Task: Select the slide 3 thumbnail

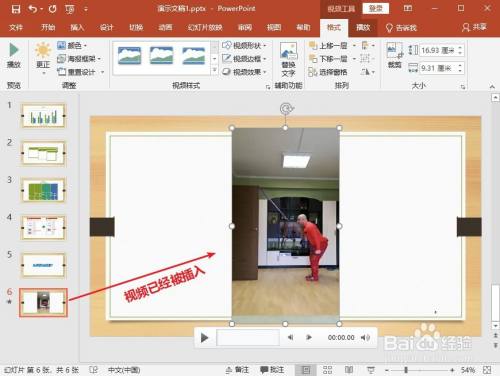Action: click(43, 190)
